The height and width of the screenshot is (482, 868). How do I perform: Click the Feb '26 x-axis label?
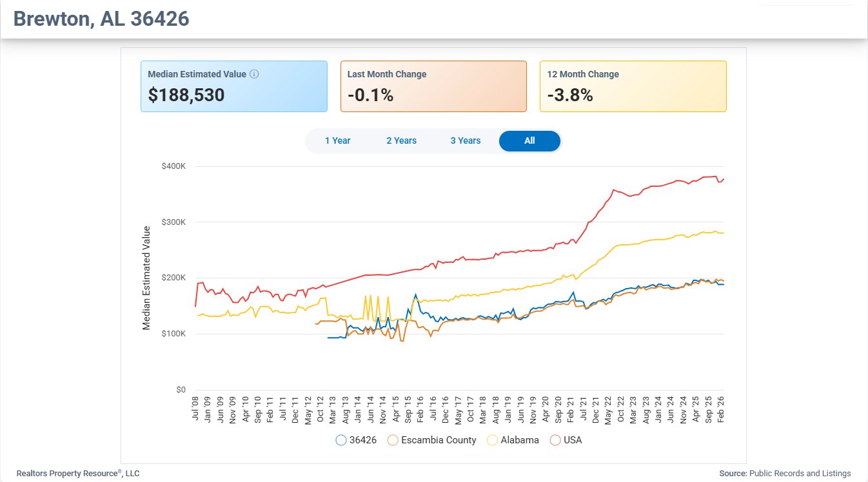[x=721, y=407]
